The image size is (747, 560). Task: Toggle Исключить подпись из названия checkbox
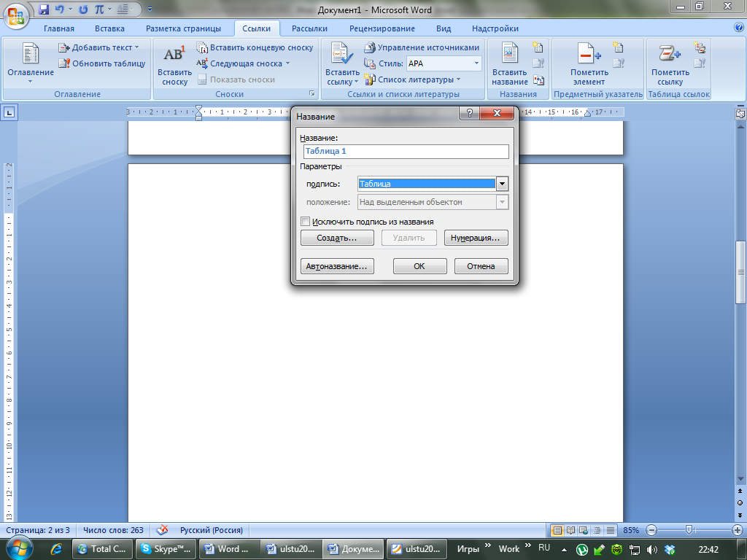pyautogui.click(x=306, y=222)
